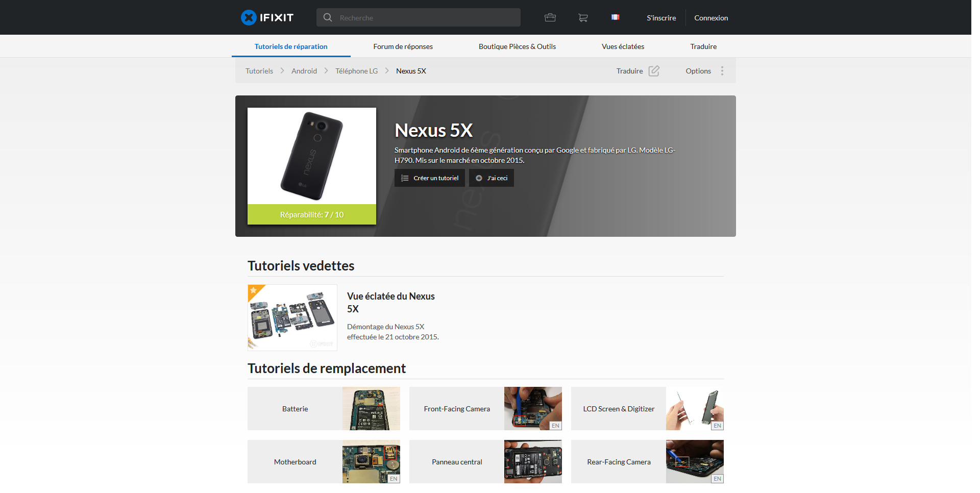Viewport: 980px width, 493px height.
Task: Go to Téléphone LG breadcrumb
Action: (x=356, y=70)
